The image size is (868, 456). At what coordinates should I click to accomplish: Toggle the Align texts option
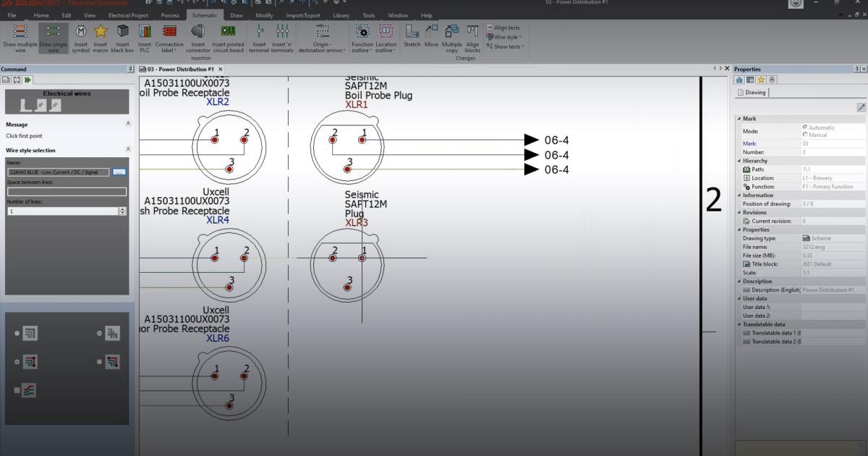pyautogui.click(x=501, y=28)
